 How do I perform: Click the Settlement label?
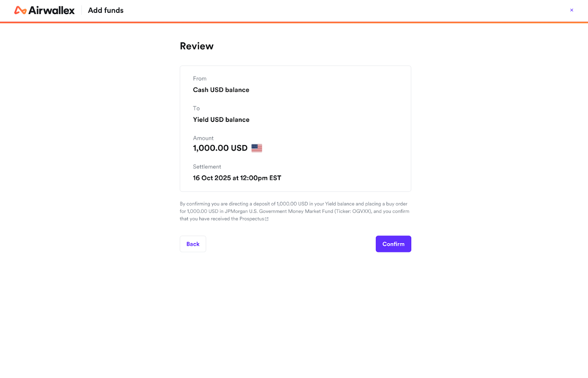point(207,167)
